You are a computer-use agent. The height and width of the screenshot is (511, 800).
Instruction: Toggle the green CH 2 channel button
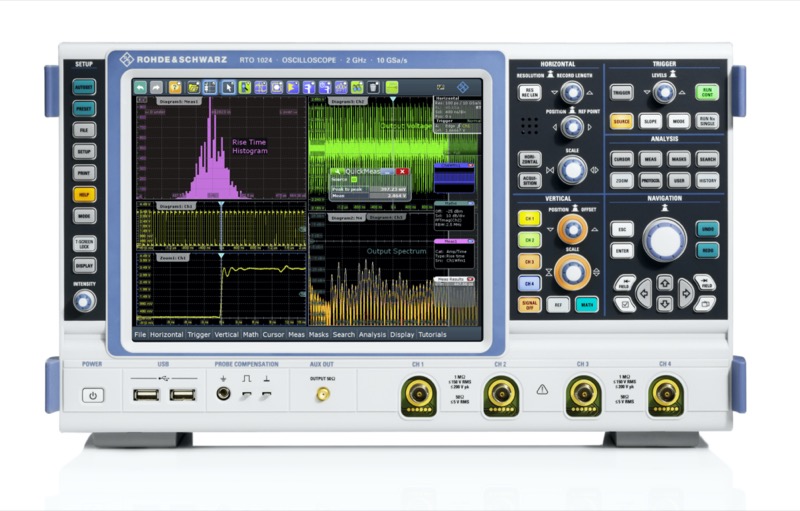click(529, 240)
